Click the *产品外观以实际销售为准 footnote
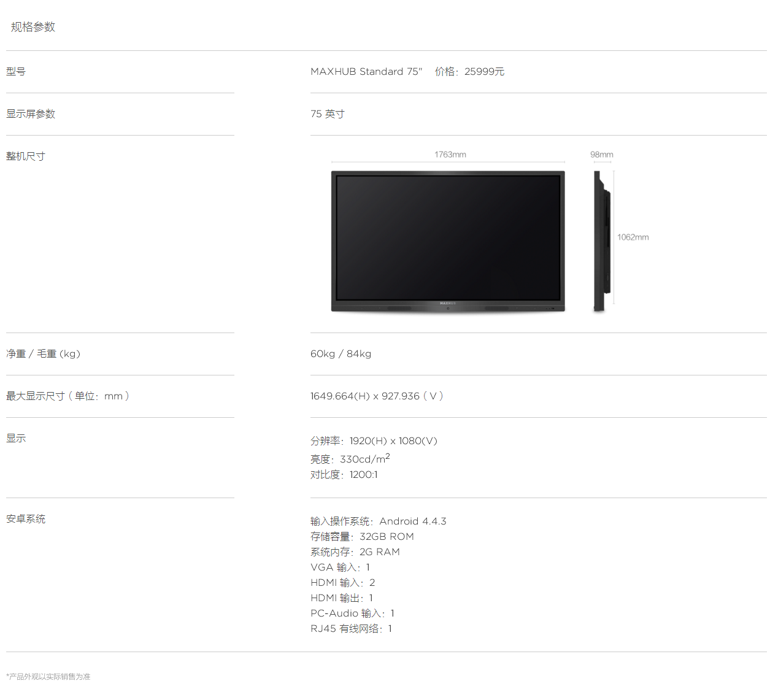The height and width of the screenshot is (700, 770). (x=48, y=677)
